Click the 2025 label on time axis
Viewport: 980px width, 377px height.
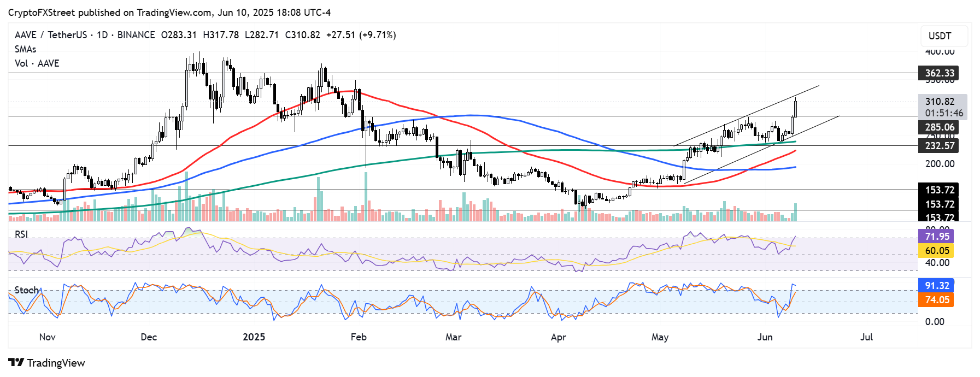click(254, 337)
